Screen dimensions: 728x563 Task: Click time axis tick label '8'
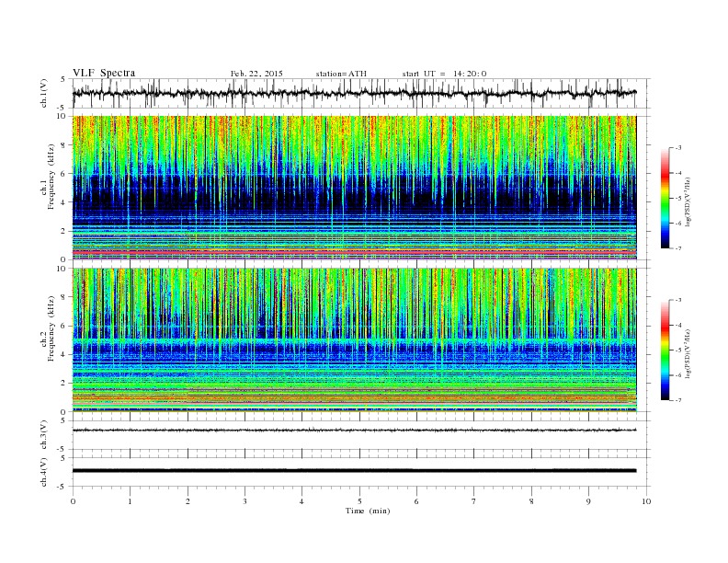click(531, 501)
